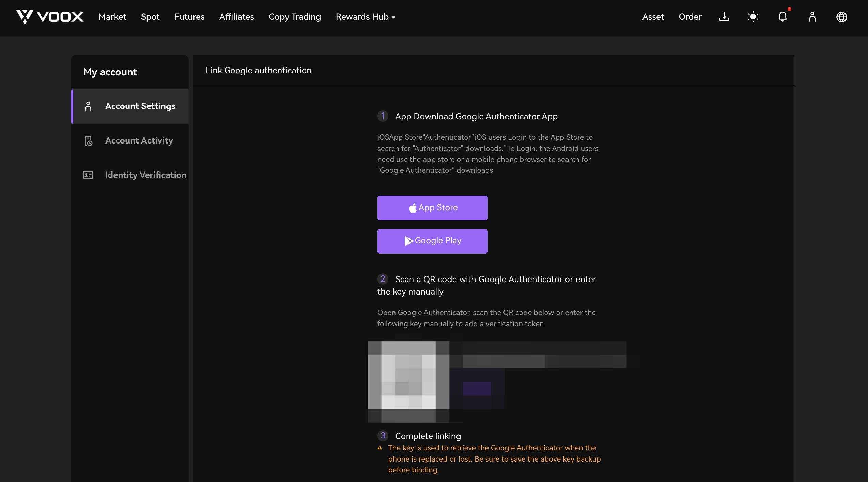
Task: Click the Account Settings person icon
Action: pos(88,106)
